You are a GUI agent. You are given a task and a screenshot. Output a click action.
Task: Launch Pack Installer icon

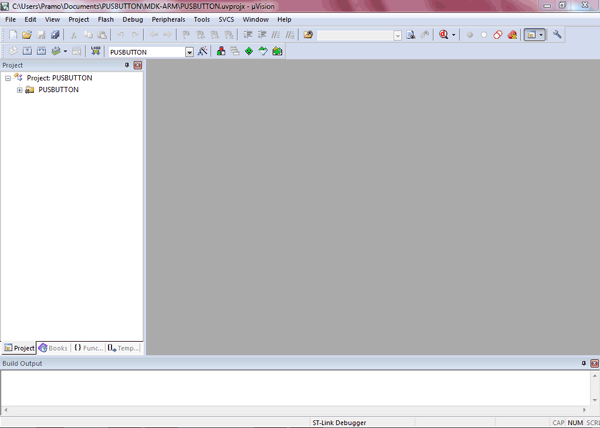click(277, 51)
